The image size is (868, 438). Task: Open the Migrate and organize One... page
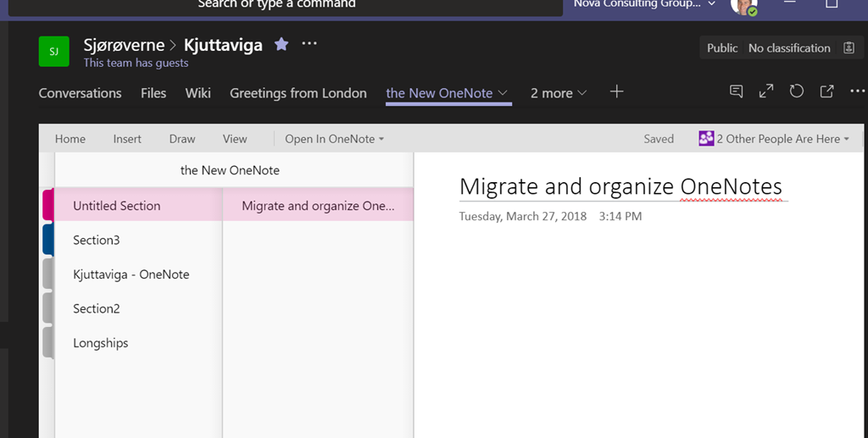(319, 206)
